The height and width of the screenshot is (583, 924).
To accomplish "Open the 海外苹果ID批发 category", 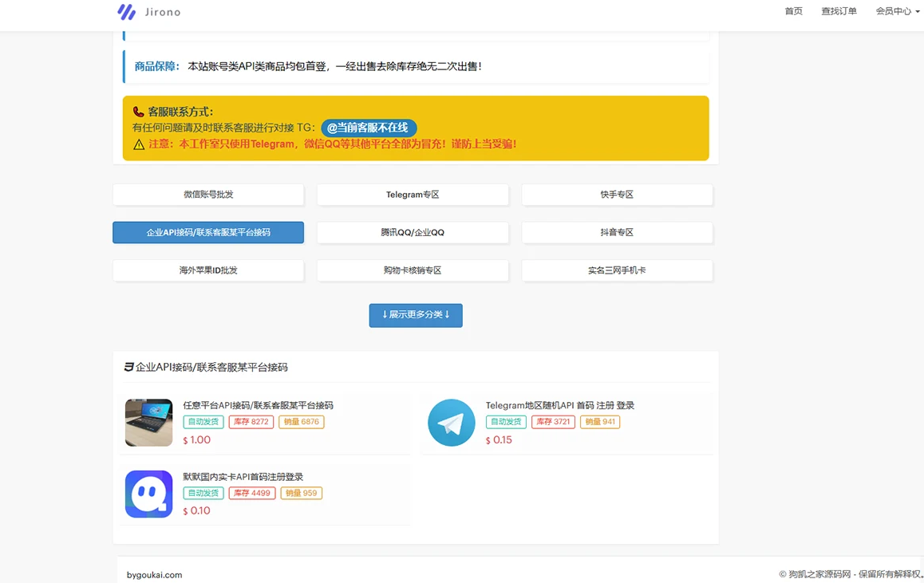I will 208,270.
